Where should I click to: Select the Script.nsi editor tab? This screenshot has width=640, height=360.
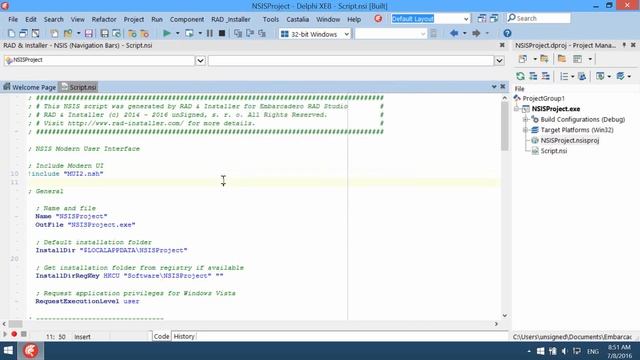(78, 87)
